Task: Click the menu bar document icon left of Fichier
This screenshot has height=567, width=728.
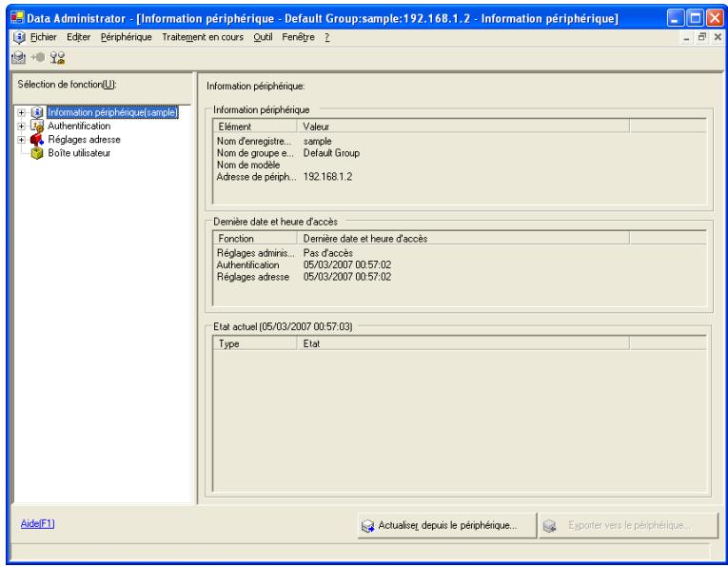Action: click(19, 37)
